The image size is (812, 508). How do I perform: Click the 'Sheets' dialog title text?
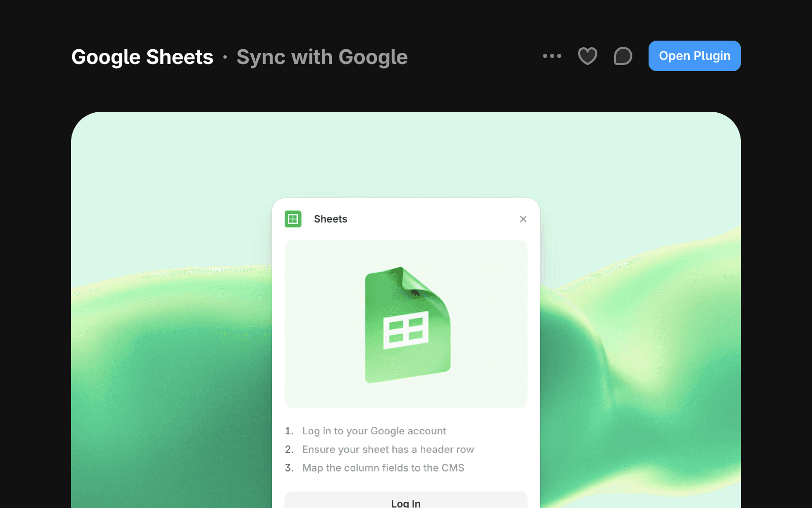point(330,219)
